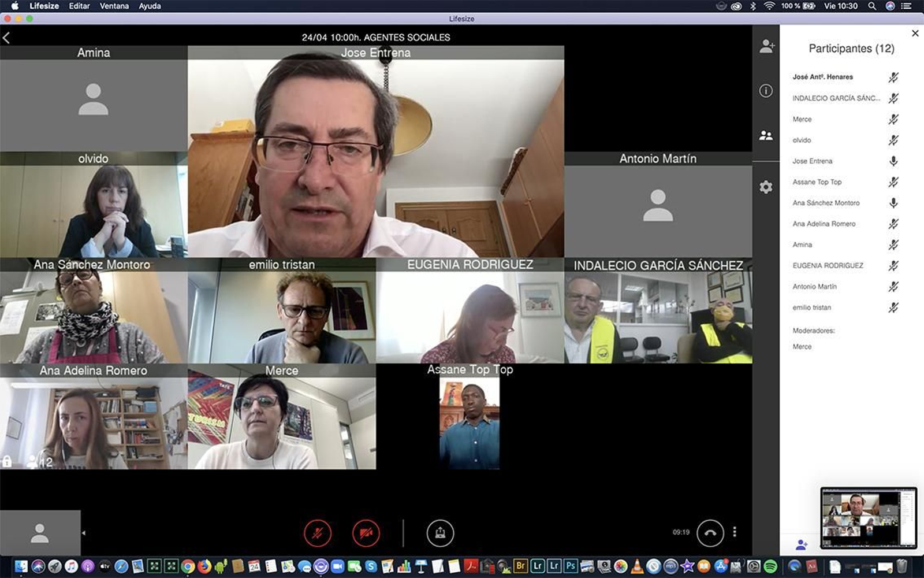924x578 pixels.
Task: Open the settings gear in the sidebar
Action: pos(766,186)
